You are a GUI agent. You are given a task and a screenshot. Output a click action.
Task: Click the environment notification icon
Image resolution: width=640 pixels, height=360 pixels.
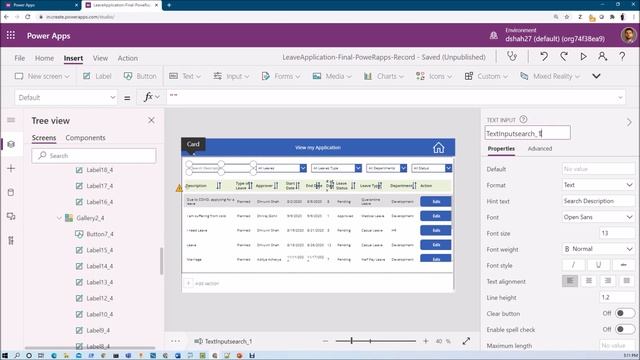(x=493, y=36)
